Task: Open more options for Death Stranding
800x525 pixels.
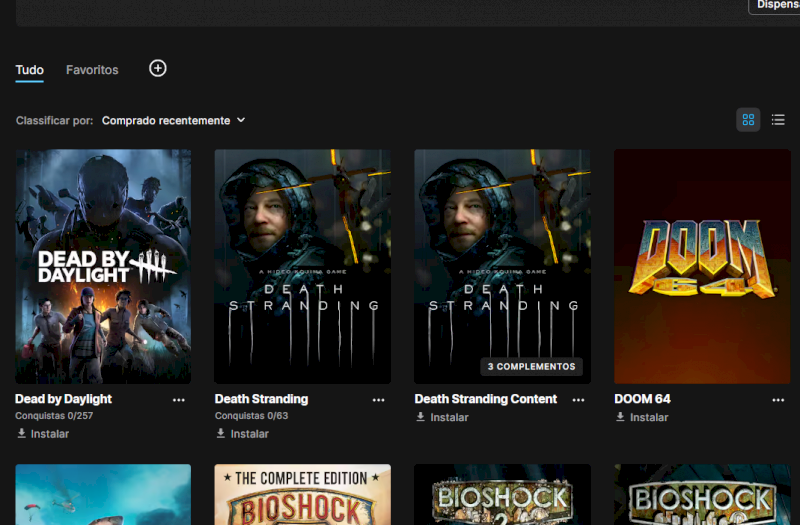Action: tap(379, 400)
